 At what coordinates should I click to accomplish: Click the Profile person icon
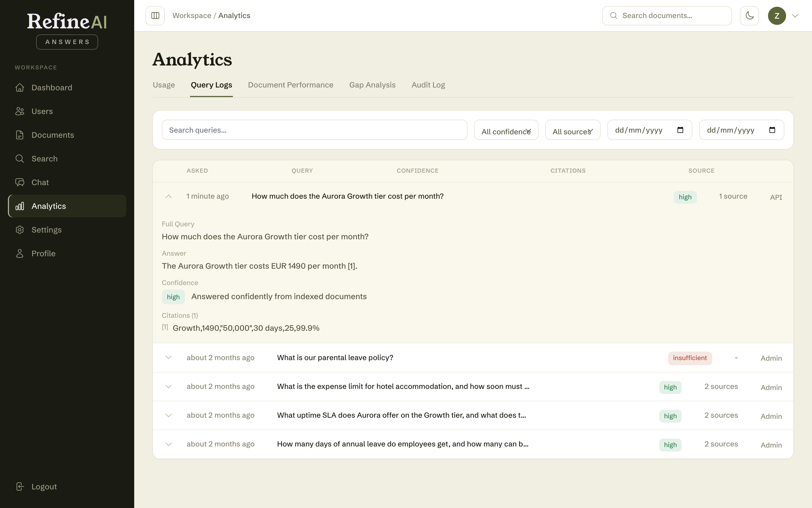[x=20, y=253]
